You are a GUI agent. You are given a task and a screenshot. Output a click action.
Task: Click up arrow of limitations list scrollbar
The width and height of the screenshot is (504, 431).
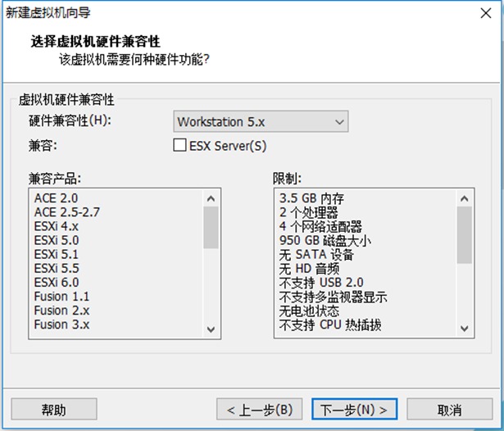(x=464, y=198)
